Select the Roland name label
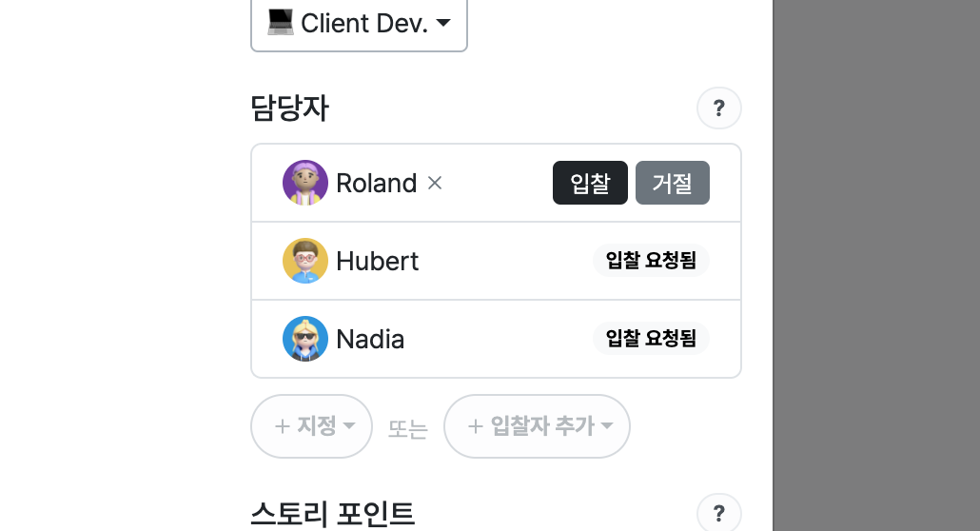Image resolution: width=980 pixels, height=531 pixels. (x=376, y=184)
